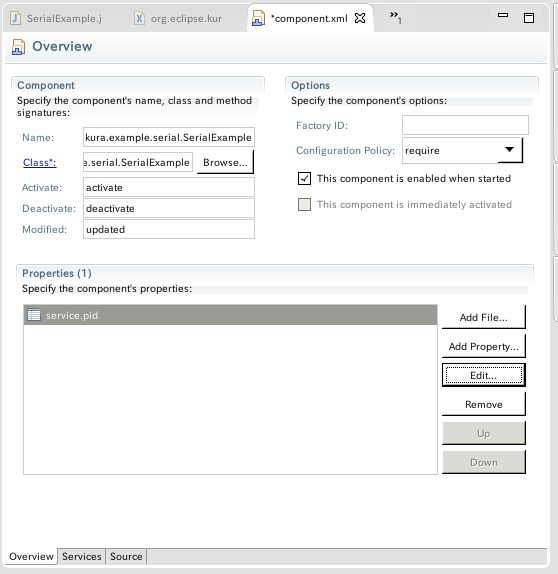Edit the Activate method field
This screenshot has height=574, width=558.
point(169,187)
